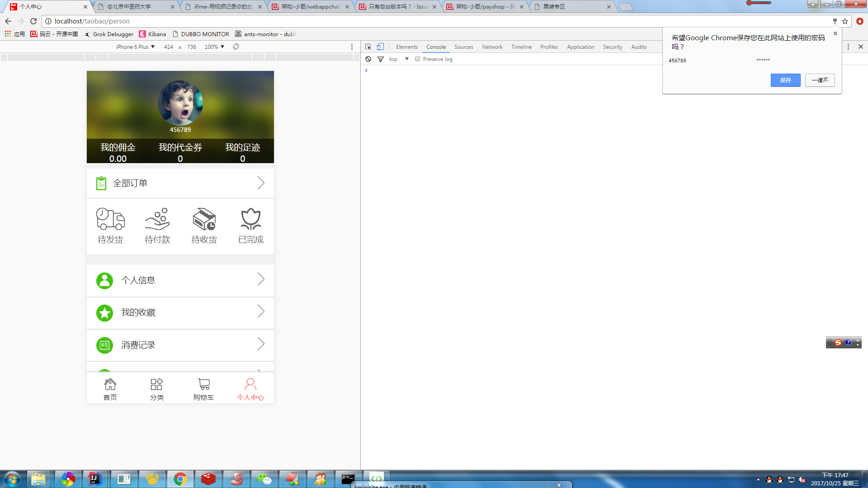868x488 pixels.
Task: Click the taskbar clock showing 17:47
Action: click(x=835, y=479)
